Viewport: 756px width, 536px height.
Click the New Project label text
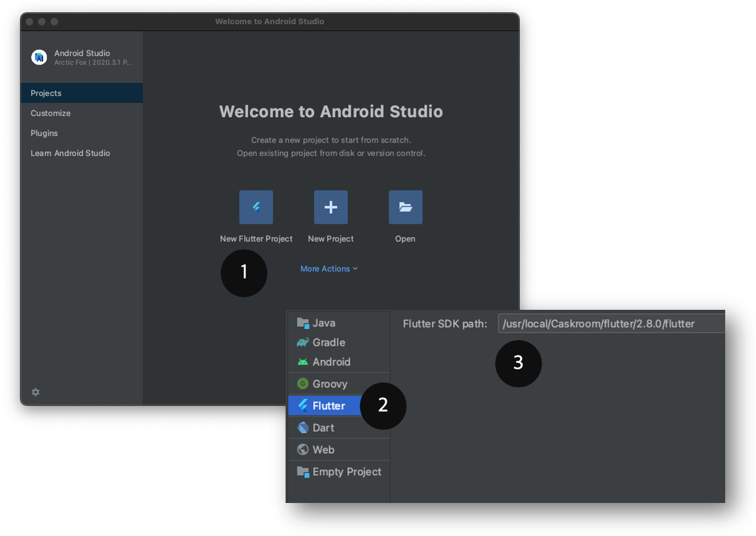(331, 239)
